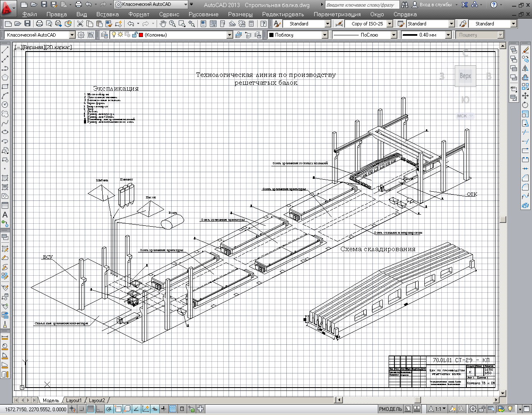Select the Move tool
The image size is (532, 415).
pyautogui.click(x=525, y=96)
